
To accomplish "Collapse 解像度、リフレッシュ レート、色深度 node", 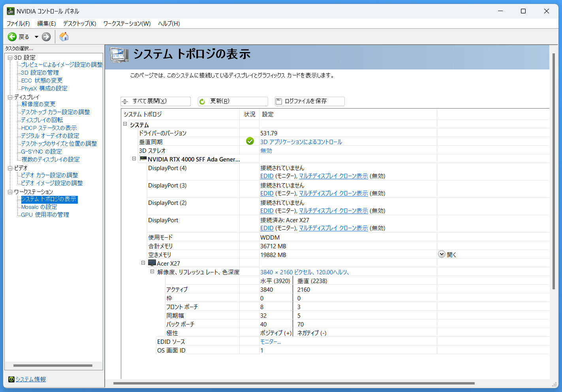I will click(x=152, y=272).
